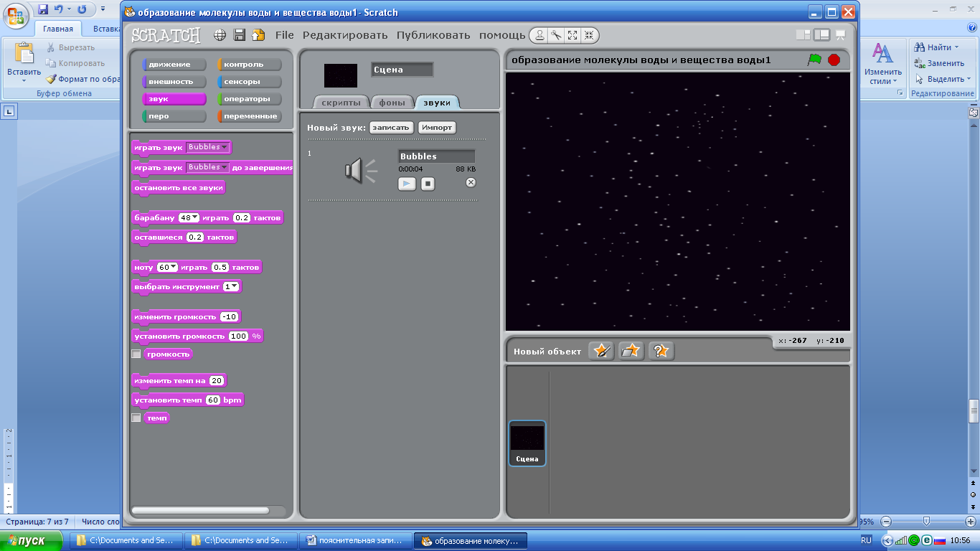Select the Сцена stage thumbnail
980x551 pixels.
coord(527,443)
